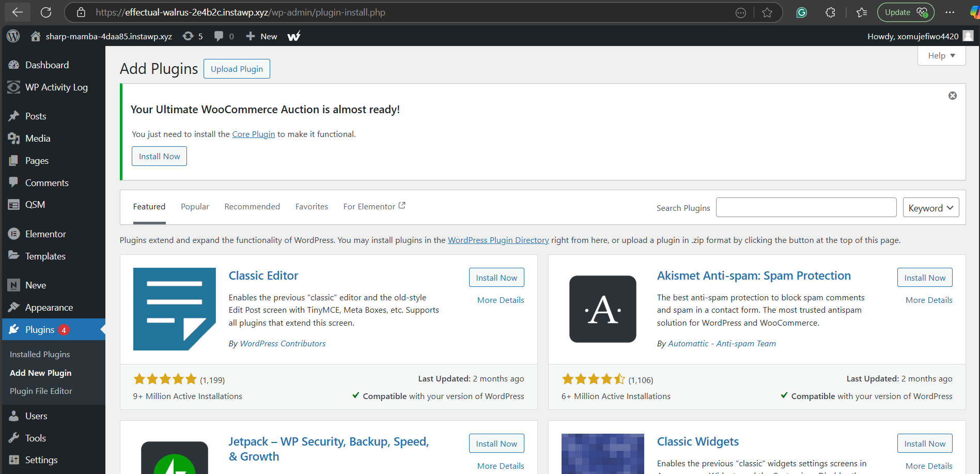Click the Classic Widgets plugin thumbnail
Screen dimensions: 980x474
[x=603, y=454]
